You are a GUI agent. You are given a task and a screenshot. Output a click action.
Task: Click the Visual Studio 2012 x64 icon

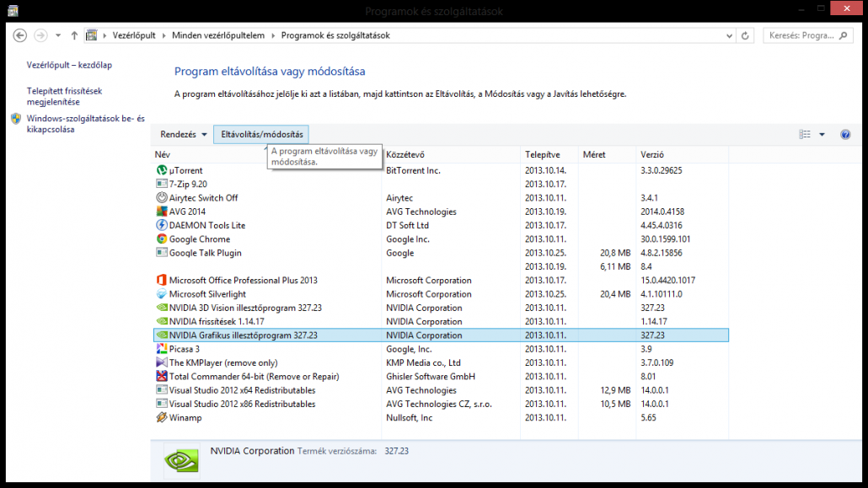coord(162,390)
